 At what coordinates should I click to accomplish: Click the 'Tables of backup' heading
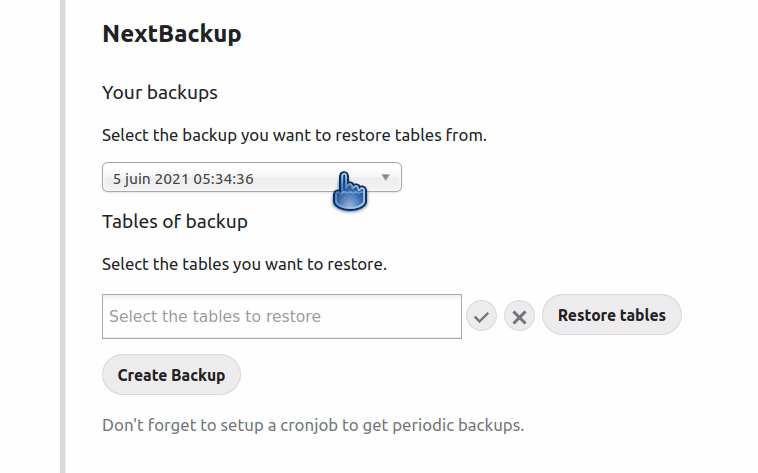pyautogui.click(x=175, y=222)
